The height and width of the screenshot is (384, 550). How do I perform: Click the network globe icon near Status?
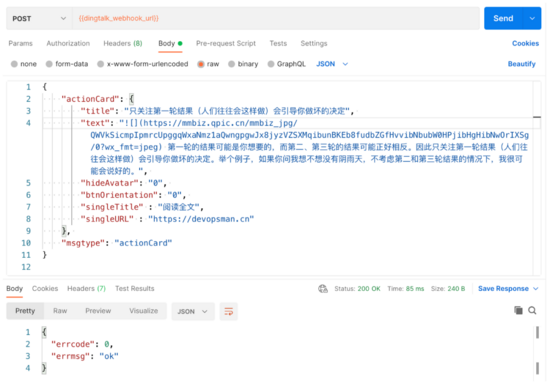pyautogui.click(x=323, y=289)
